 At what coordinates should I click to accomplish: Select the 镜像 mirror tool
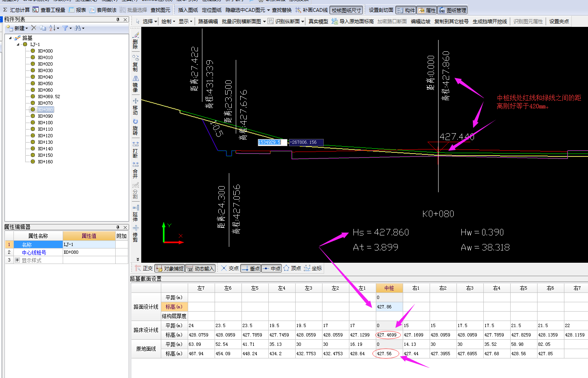[136, 84]
